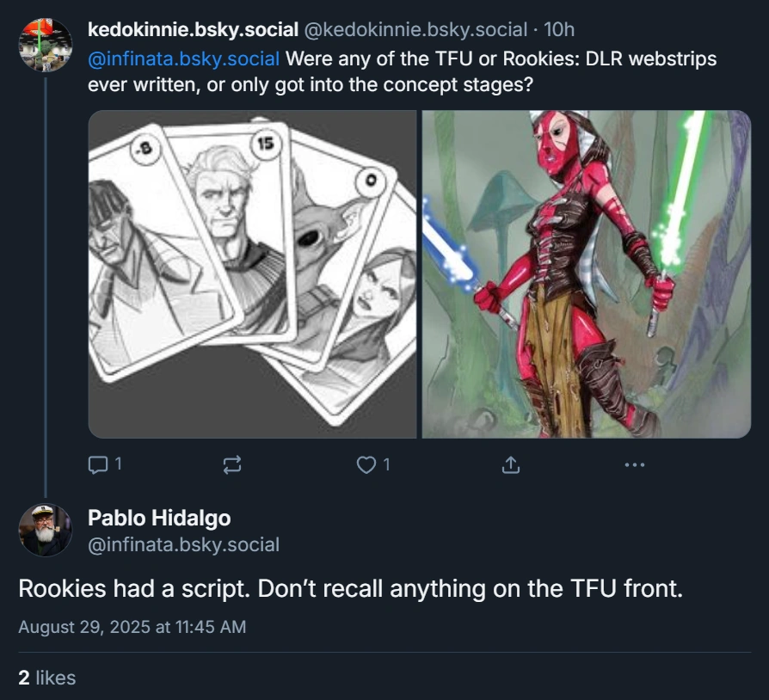769x700 pixels.
Task: Open the three-dot more options menu
Action: (x=634, y=465)
